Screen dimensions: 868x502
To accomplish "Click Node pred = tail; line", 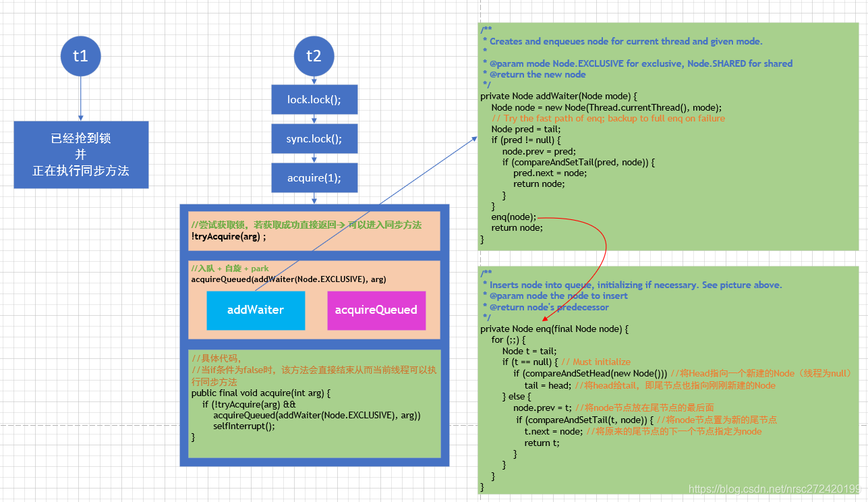I will pyautogui.click(x=525, y=129).
